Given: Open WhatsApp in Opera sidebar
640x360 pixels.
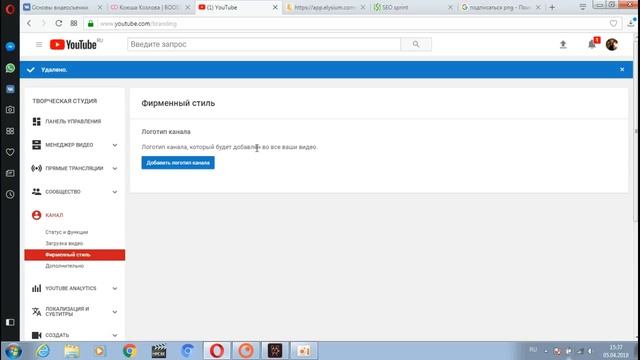Looking at the screenshot, I should (10, 68).
